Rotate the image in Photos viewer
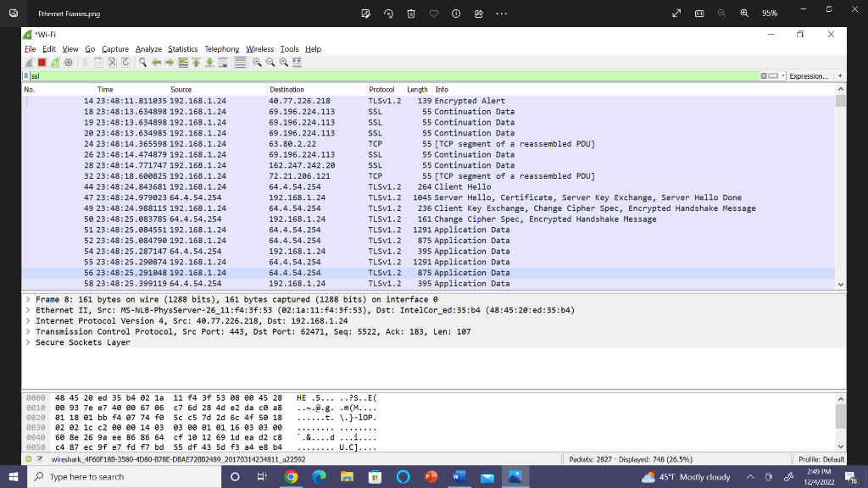868x488 pixels. pyautogui.click(x=388, y=14)
